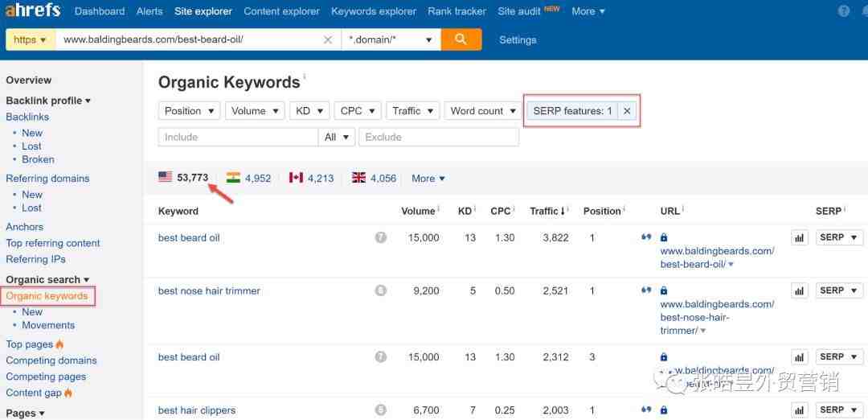Viewport: 868px width, 420px height.
Task: Open the Traffic filter dropdown
Action: click(413, 111)
